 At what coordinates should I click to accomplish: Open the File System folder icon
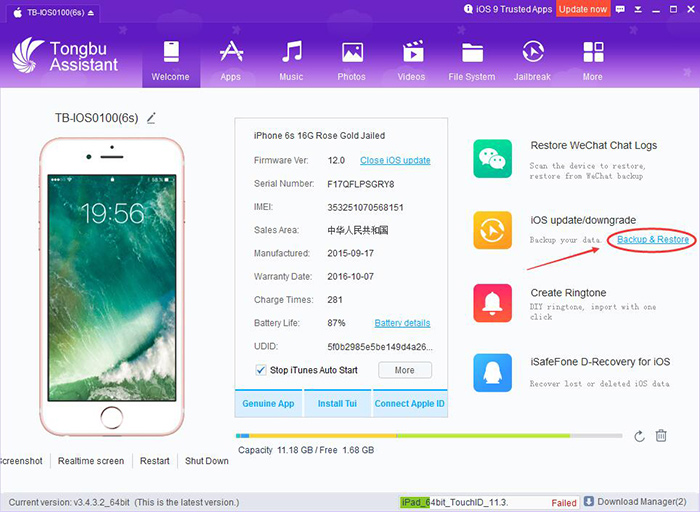pyautogui.click(x=472, y=53)
